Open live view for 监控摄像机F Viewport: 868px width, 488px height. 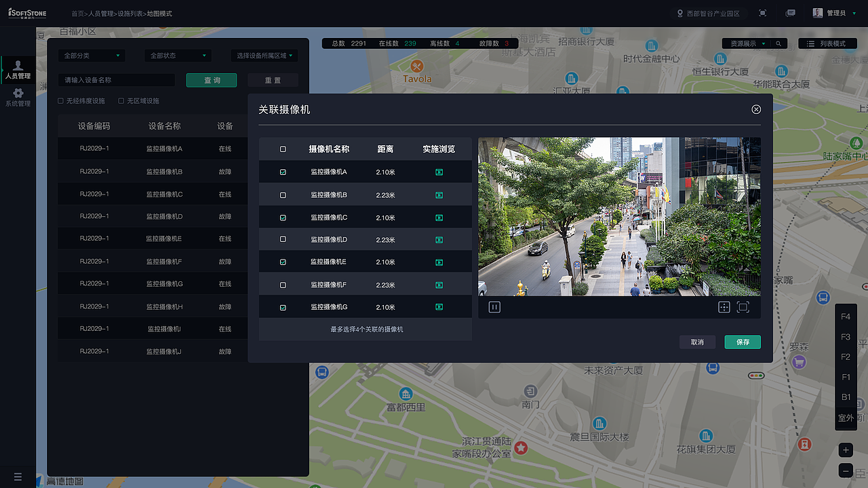click(x=439, y=285)
